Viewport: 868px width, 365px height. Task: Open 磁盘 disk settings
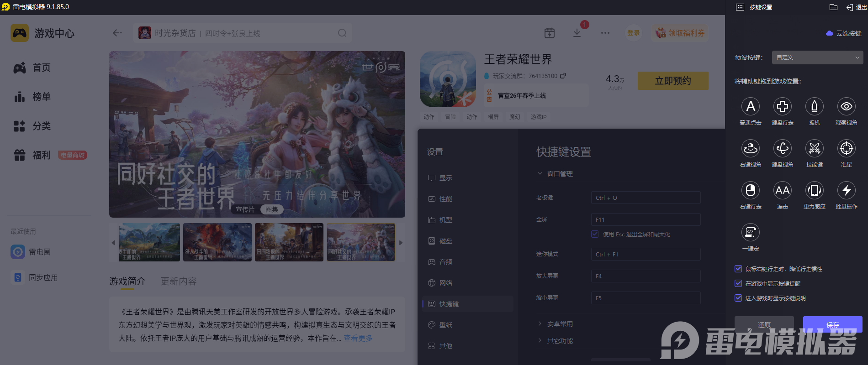click(x=468, y=241)
